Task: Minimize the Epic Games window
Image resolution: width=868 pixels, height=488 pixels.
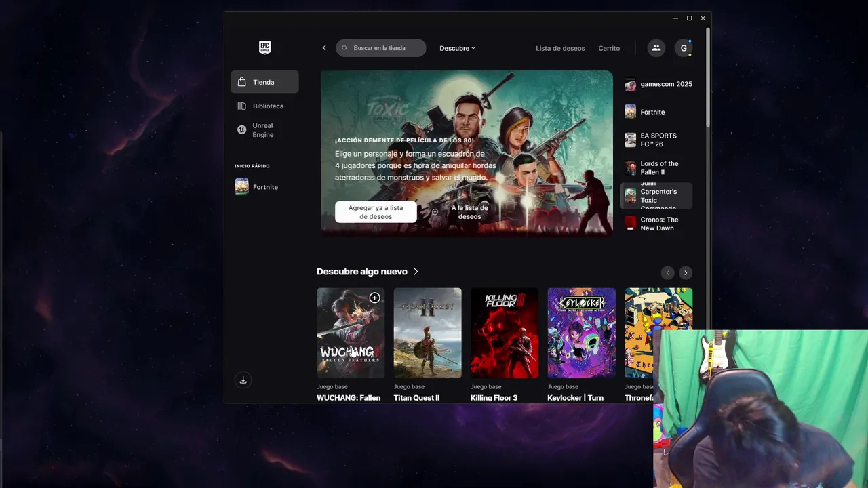Action: [x=676, y=18]
